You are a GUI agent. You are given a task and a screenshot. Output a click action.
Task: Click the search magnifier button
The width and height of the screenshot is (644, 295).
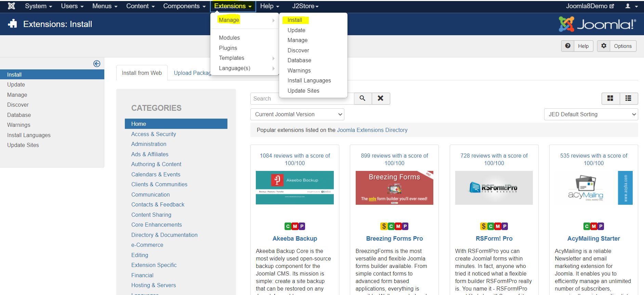tap(363, 98)
